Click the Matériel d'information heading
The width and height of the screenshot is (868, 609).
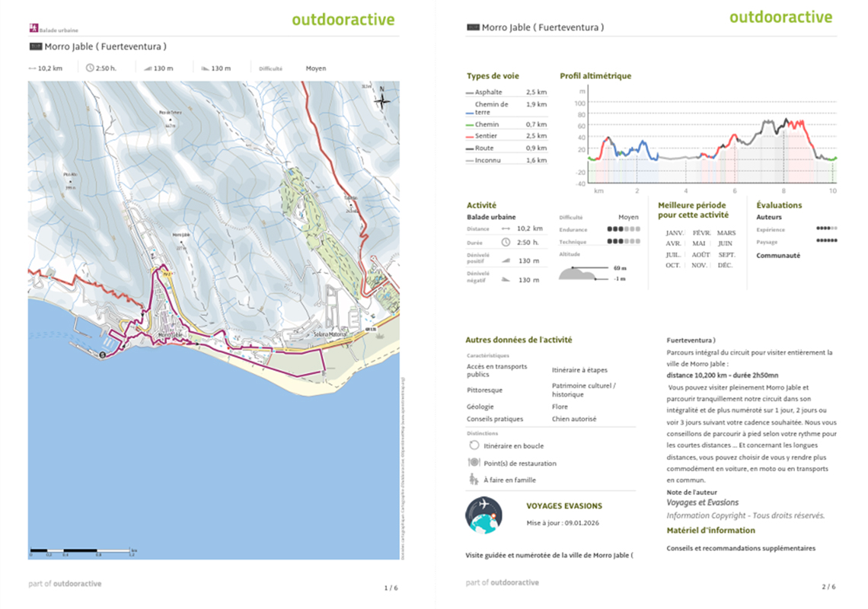point(710,530)
